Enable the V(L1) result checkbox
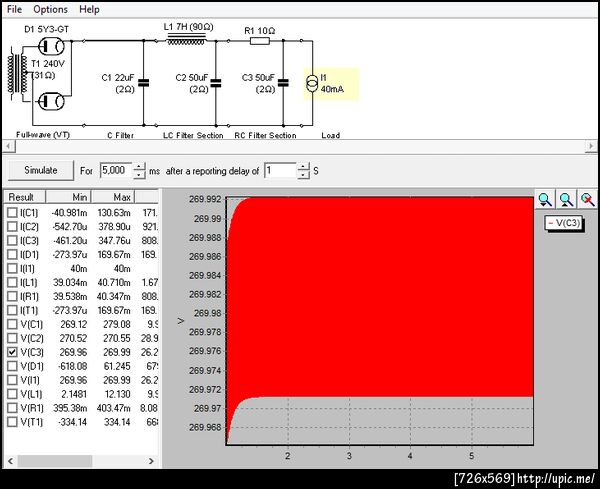600x489 pixels. coord(12,394)
